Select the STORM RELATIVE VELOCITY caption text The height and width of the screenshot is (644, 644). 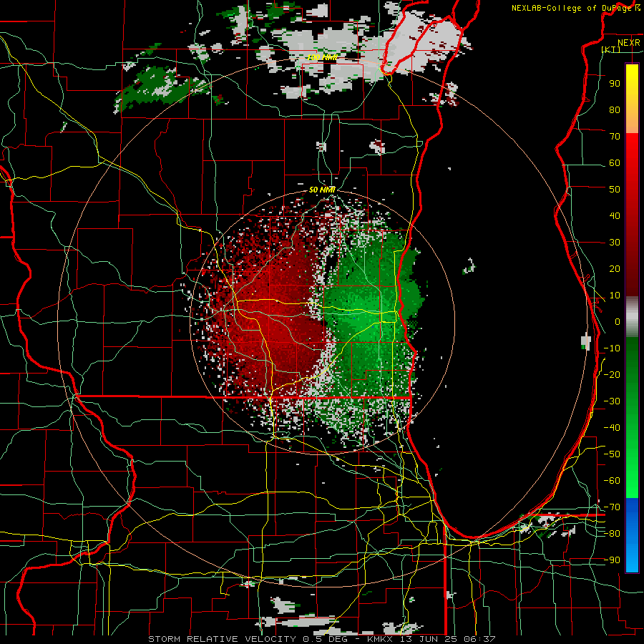click(x=222, y=639)
